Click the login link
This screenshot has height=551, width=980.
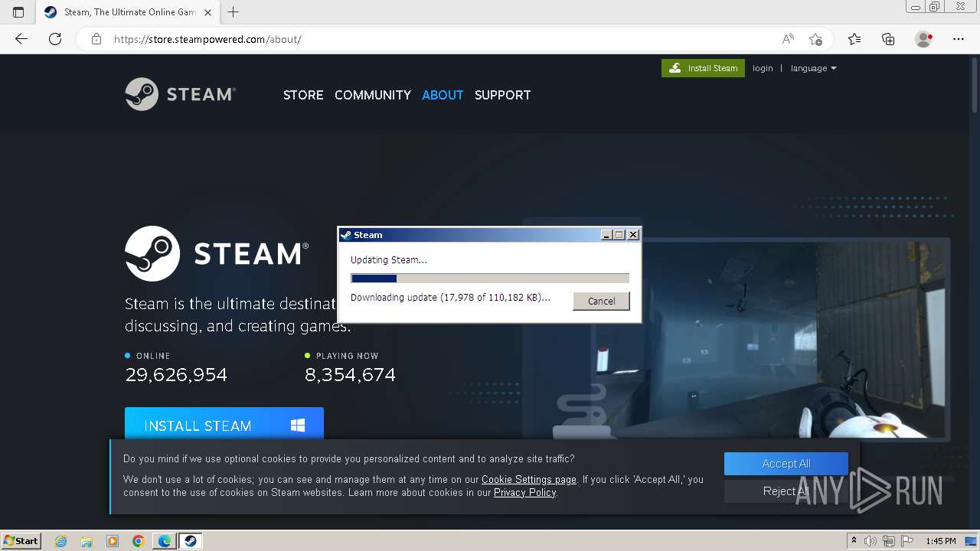click(763, 68)
